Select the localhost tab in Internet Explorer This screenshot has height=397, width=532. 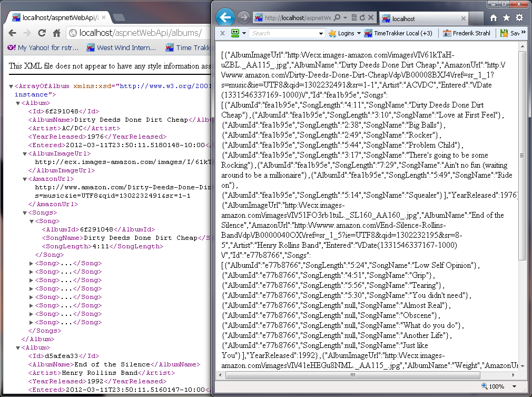coord(403,18)
